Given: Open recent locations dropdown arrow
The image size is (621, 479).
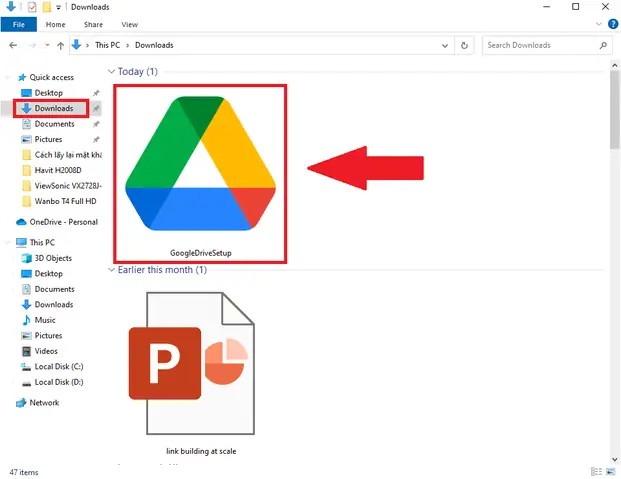Looking at the screenshot, I should click(47, 45).
